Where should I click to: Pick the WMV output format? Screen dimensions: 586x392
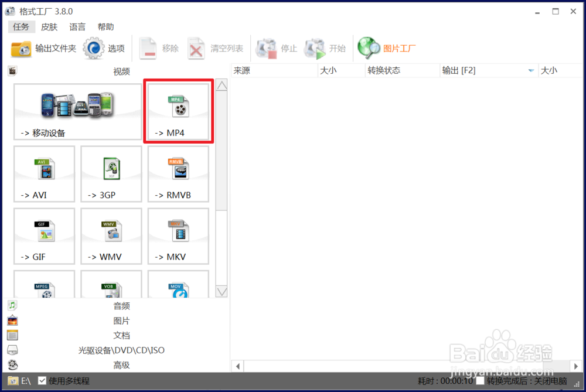111,236
